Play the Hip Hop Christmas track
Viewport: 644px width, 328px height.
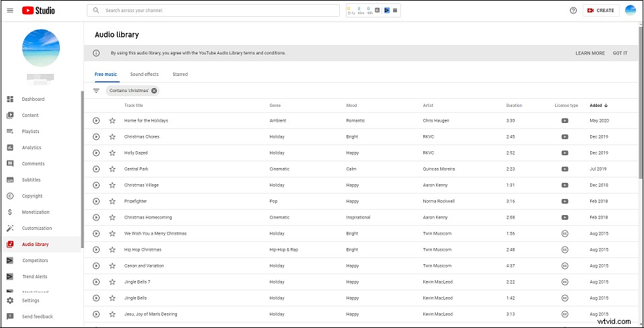96,250
